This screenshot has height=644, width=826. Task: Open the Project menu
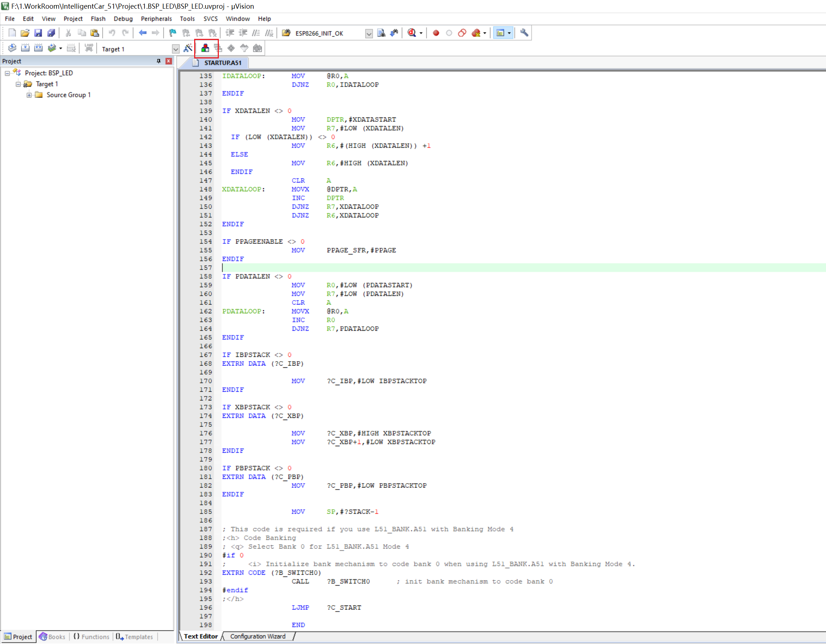pos(73,19)
